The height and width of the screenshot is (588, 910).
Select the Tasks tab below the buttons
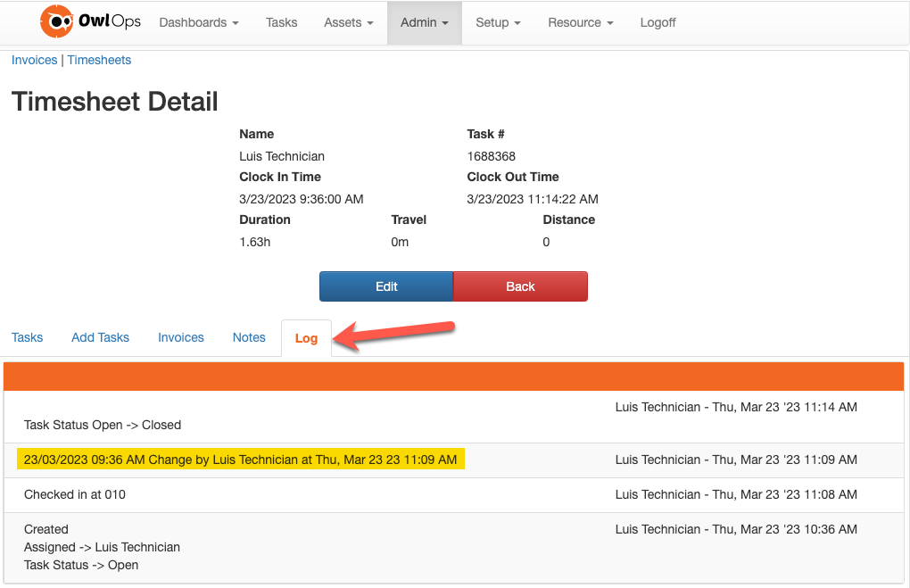point(27,337)
